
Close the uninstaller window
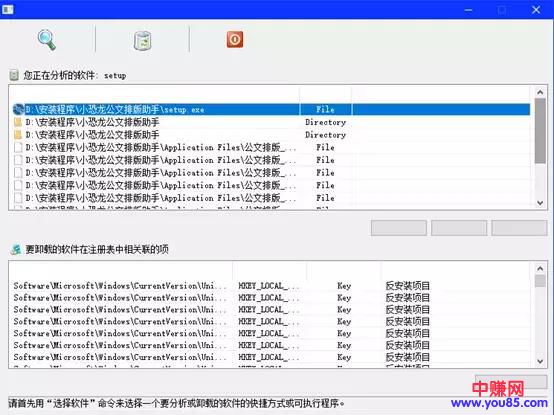536,10
